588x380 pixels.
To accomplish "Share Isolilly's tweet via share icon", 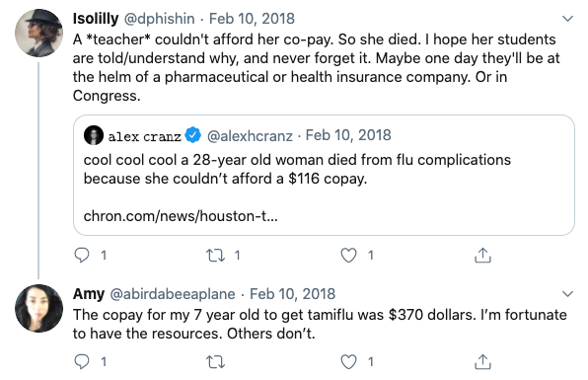I will 482,255.
